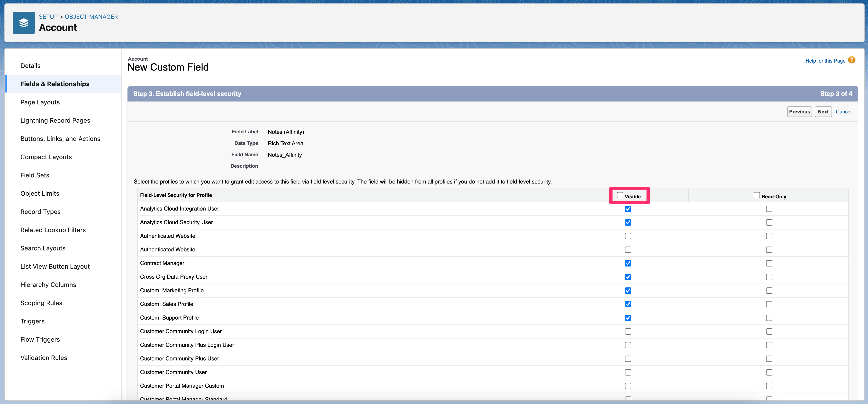Screen dimensions: 868x404
Task: Enable Read-Only for Customer Community User
Action: point(769,372)
